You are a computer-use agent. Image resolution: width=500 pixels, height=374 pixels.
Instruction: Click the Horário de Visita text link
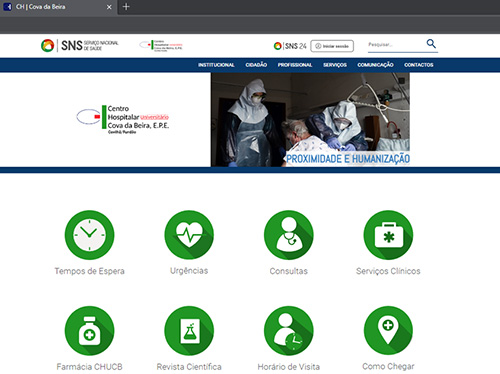[289, 367]
